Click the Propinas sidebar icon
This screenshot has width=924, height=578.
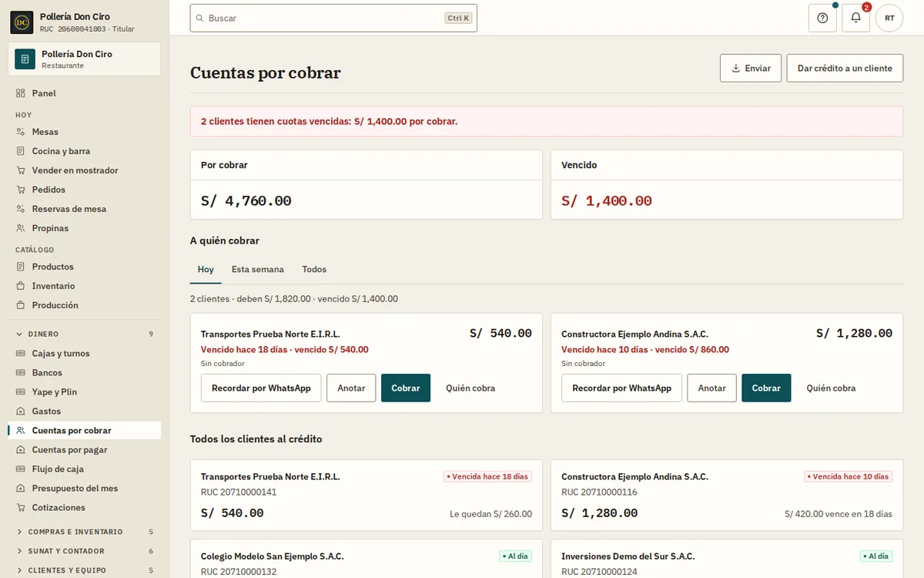pyautogui.click(x=21, y=228)
